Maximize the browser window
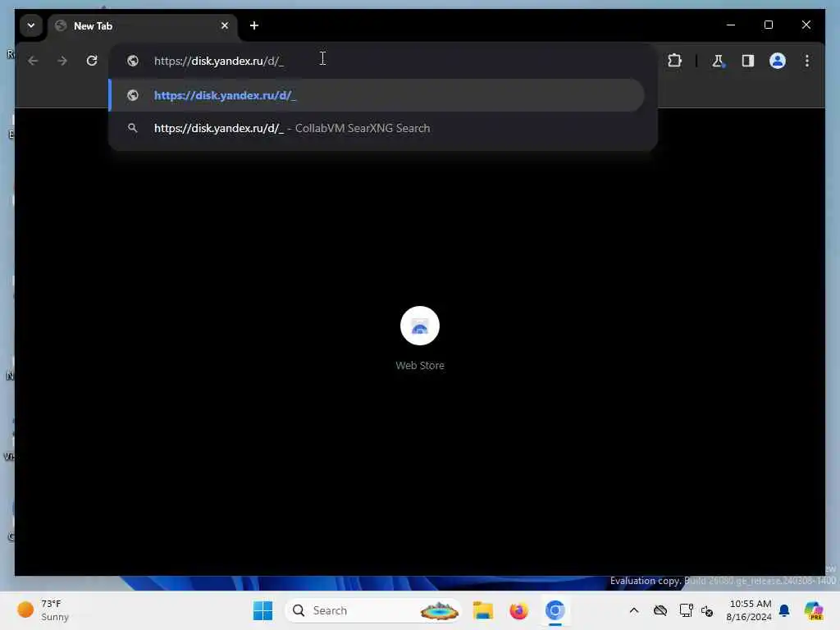The height and width of the screenshot is (630, 840). tap(768, 25)
